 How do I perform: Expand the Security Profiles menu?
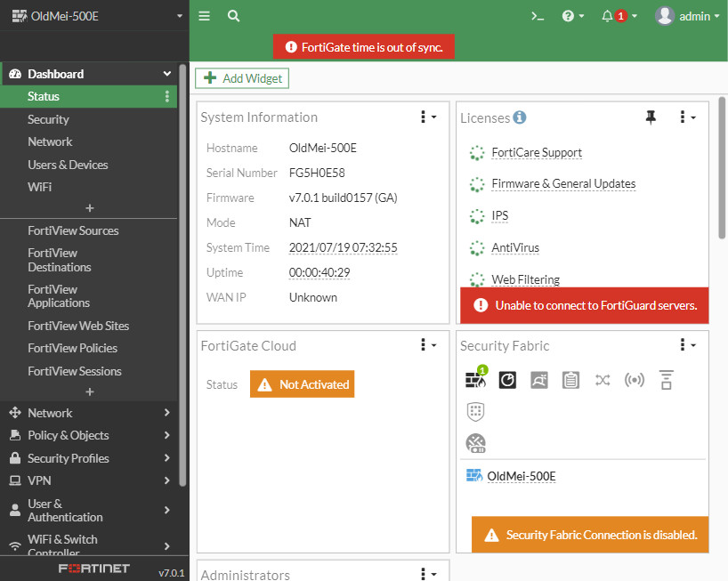89,458
